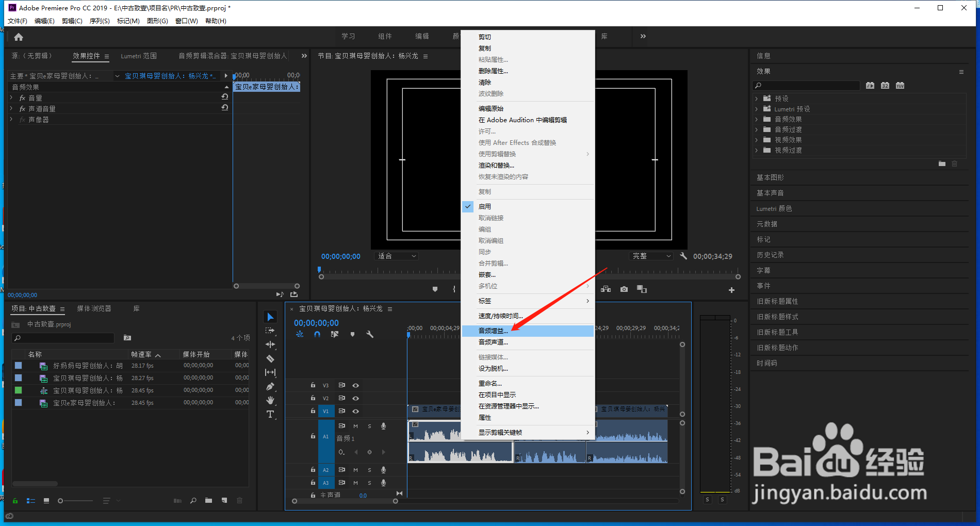
Task: Click in the effects panel search field
Action: (806, 86)
